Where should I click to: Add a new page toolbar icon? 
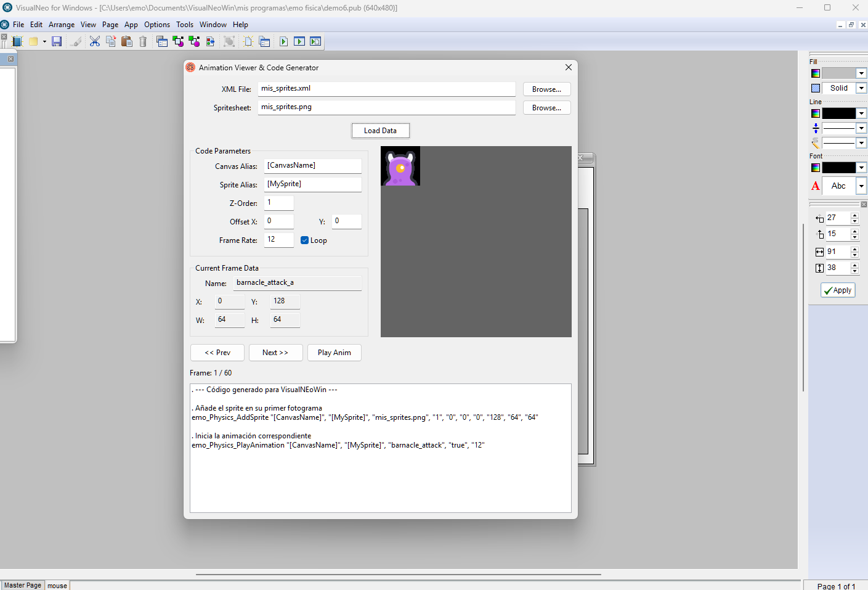[248, 41]
